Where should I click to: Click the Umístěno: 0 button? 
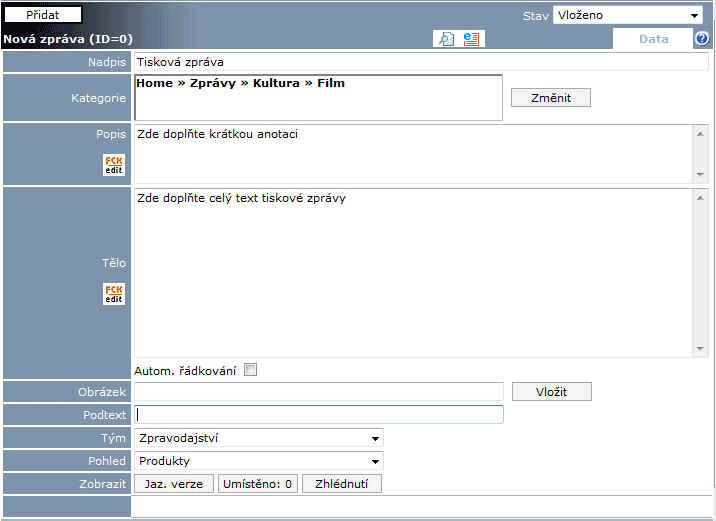click(x=258, y=484)
